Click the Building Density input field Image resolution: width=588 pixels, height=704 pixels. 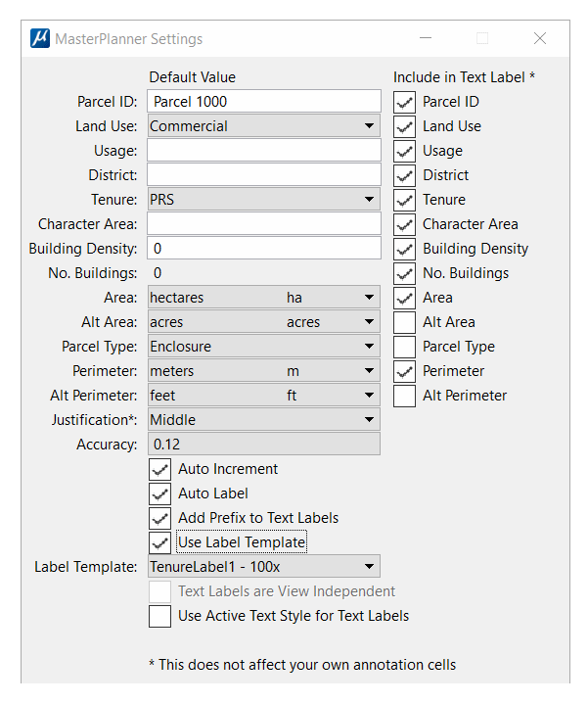(x=264, y=249)
